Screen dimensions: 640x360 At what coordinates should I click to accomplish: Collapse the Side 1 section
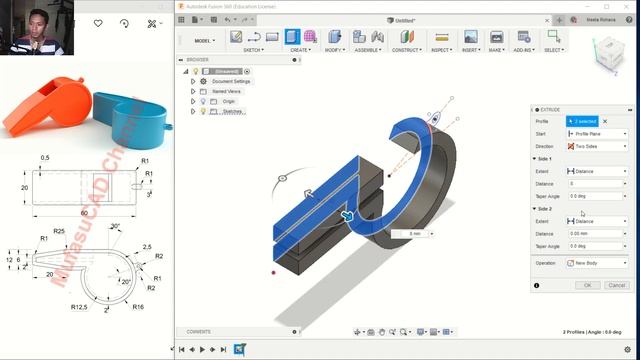coord(534,159)
